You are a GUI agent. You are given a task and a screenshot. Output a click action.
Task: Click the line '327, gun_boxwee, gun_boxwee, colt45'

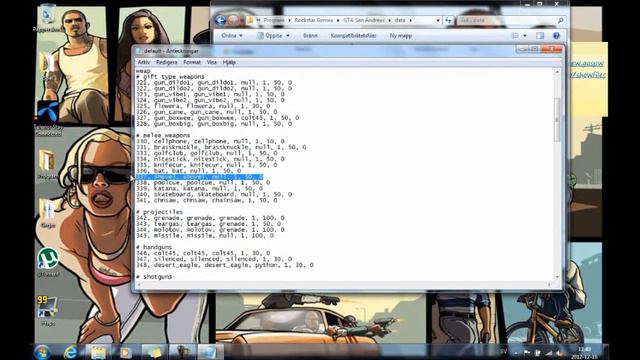(x=217, y=118)
